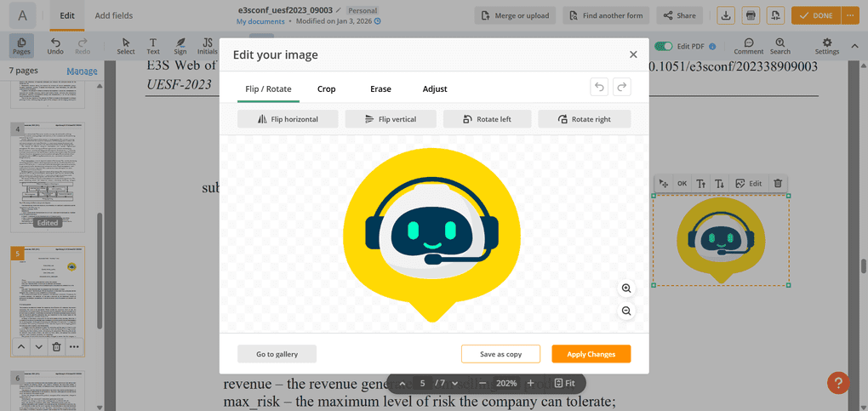Click the convert document icon

pyautogui.click(x=775, y=15)
